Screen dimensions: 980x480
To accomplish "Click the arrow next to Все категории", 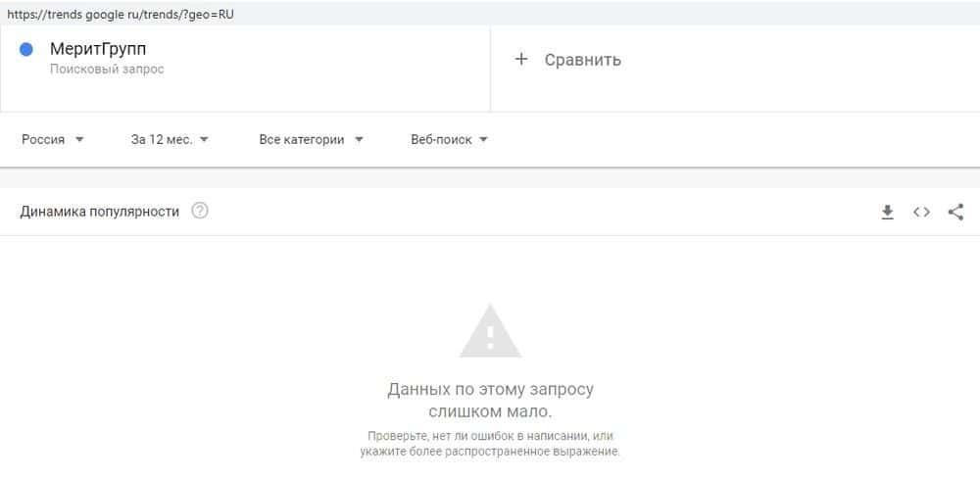I will point(359,140).
